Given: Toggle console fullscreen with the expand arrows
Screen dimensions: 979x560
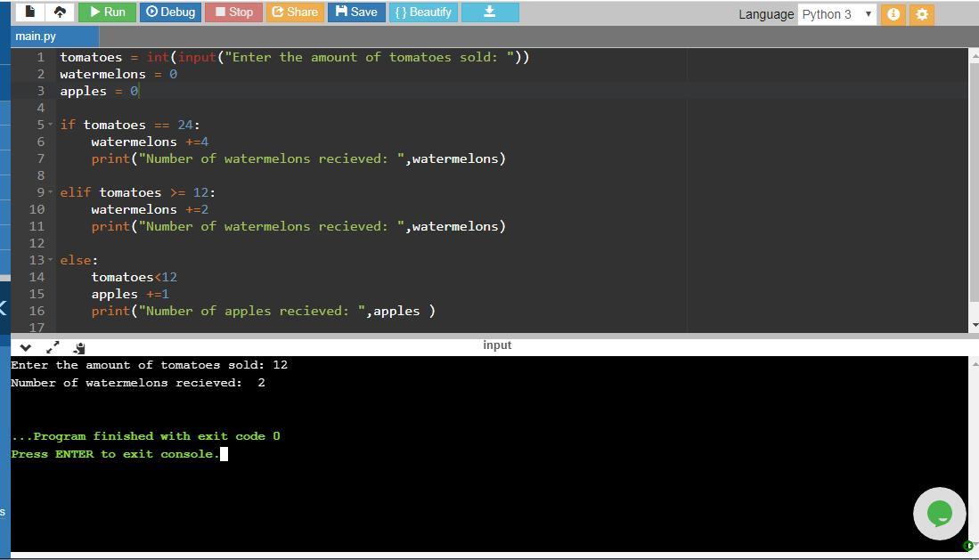Looking at the screenshot, I should pyautogui.click(x=53, y=347).
